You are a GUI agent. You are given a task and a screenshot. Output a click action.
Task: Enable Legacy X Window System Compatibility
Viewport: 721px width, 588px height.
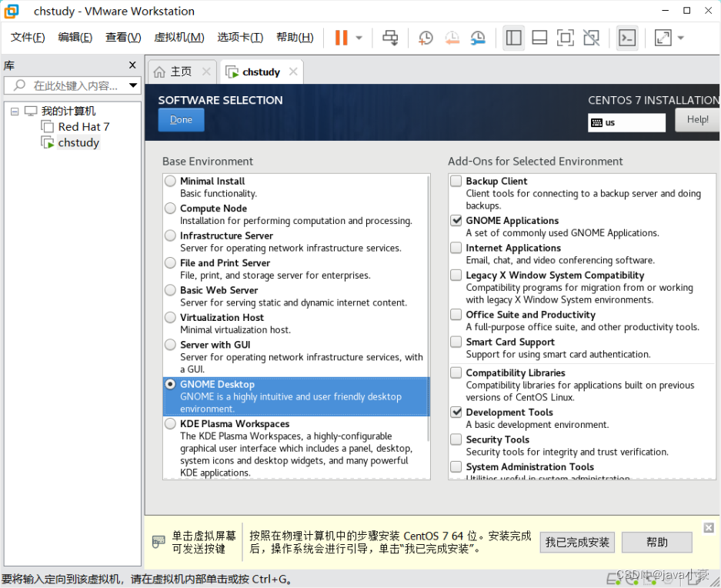[x=456, y=275]
